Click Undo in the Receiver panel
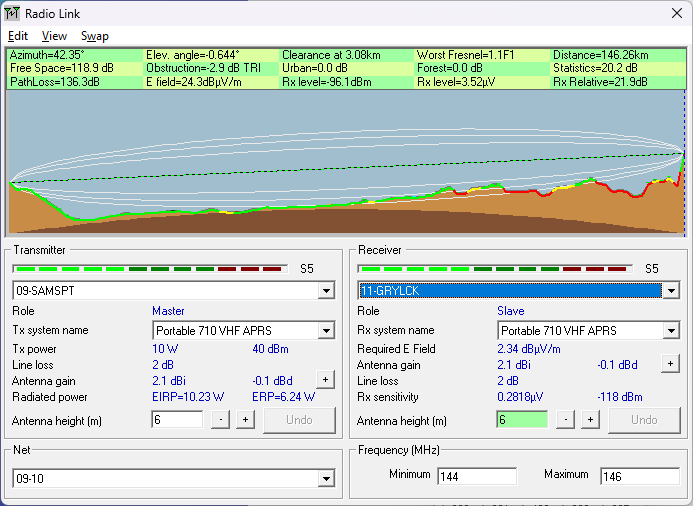 point(644,420)
